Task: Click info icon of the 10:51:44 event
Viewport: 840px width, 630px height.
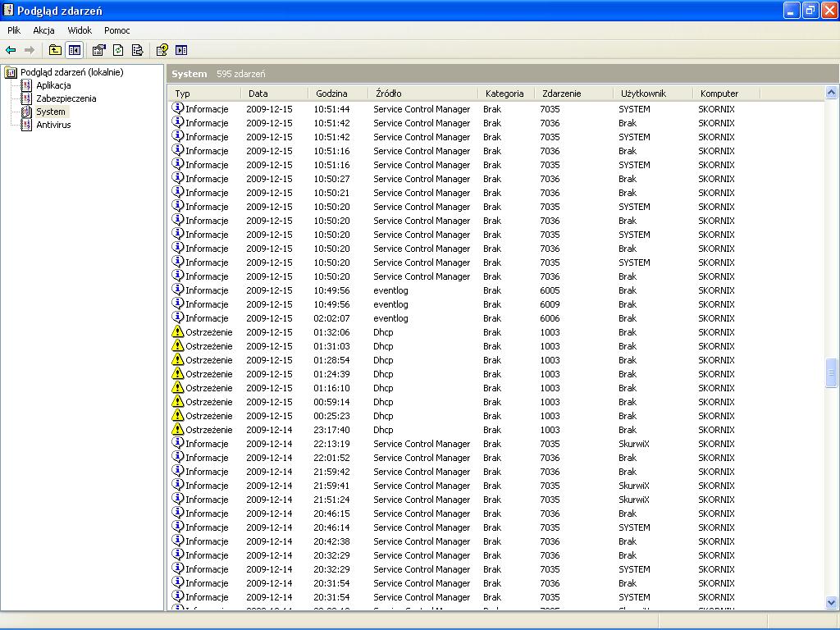Action: [177, 108]
